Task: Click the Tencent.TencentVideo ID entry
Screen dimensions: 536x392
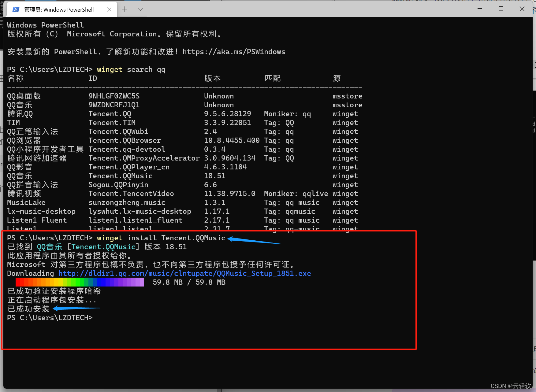Action: pyautogui.click(x=131, y=194)
